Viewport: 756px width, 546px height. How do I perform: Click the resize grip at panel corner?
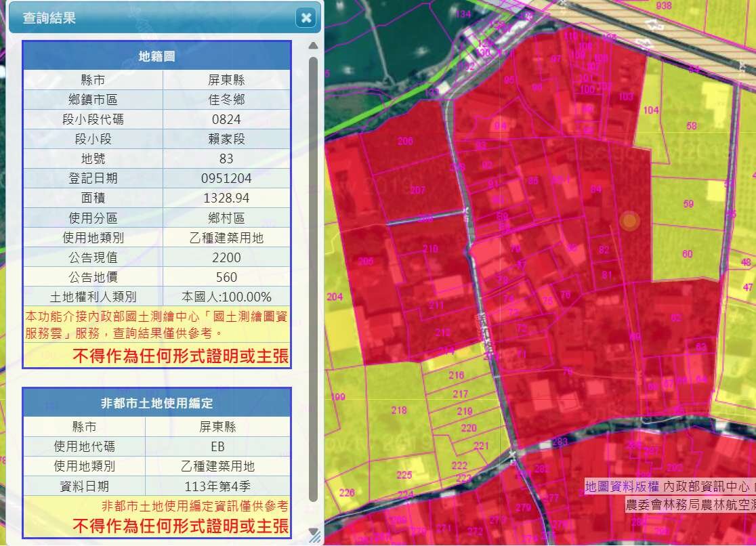[316, 538]
